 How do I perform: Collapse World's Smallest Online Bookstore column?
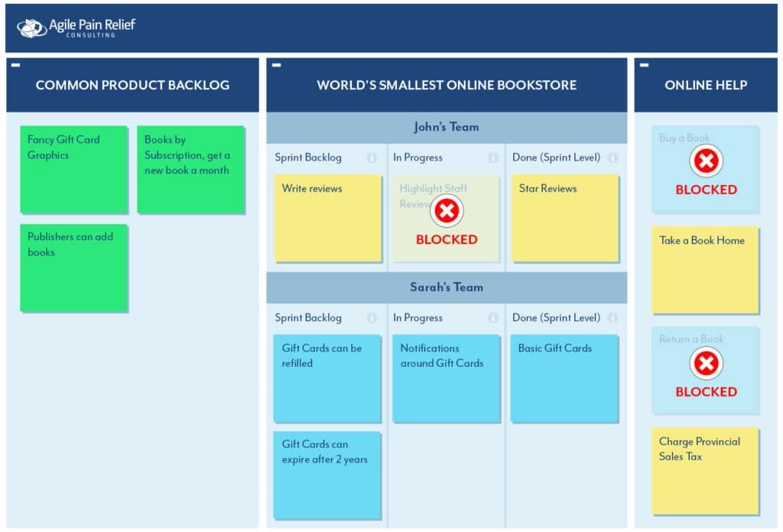tap(276, 65)
